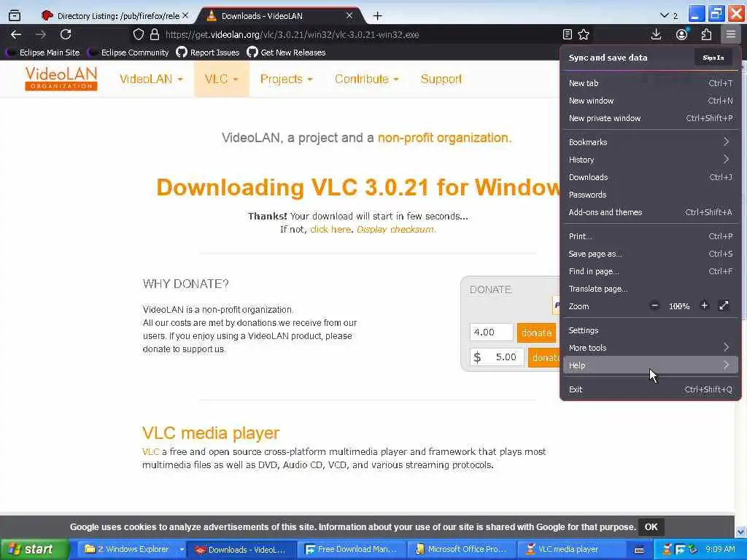Open Downloads from the menu
This screenshot has width=747, height=560.
(650, 177)
